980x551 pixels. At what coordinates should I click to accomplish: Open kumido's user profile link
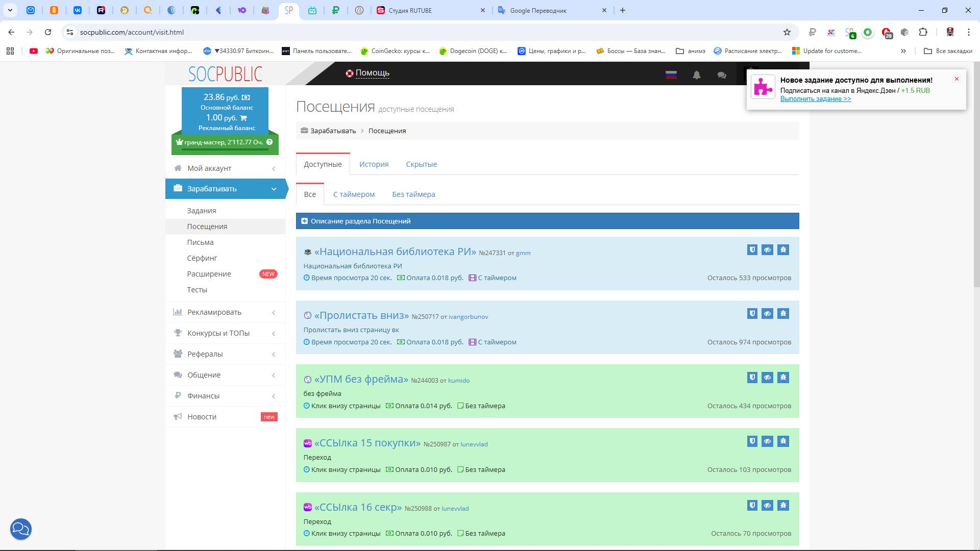[x=458, y=380]
